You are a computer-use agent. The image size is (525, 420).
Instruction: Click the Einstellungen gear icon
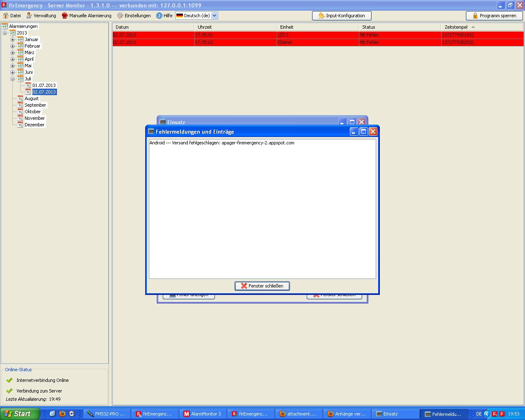[120, 16]
